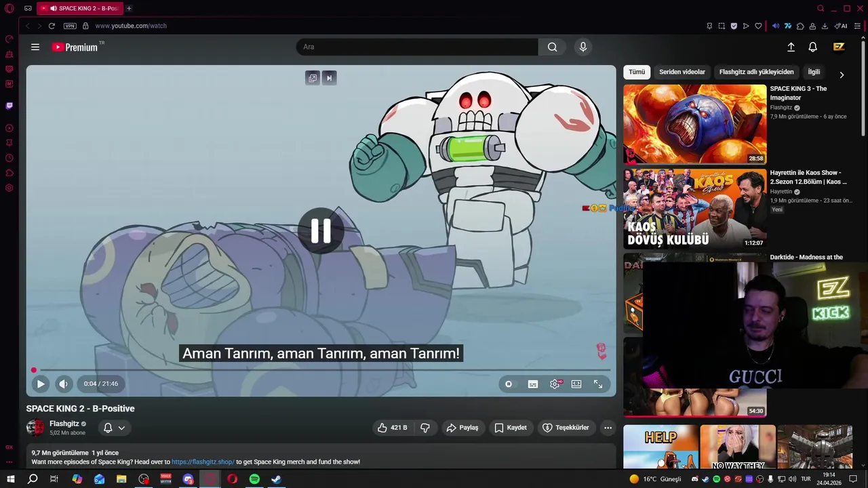The width and height of the screenshot is (868, 488).
Task: Open the upload video icon
Action: (x=791, y=47)
